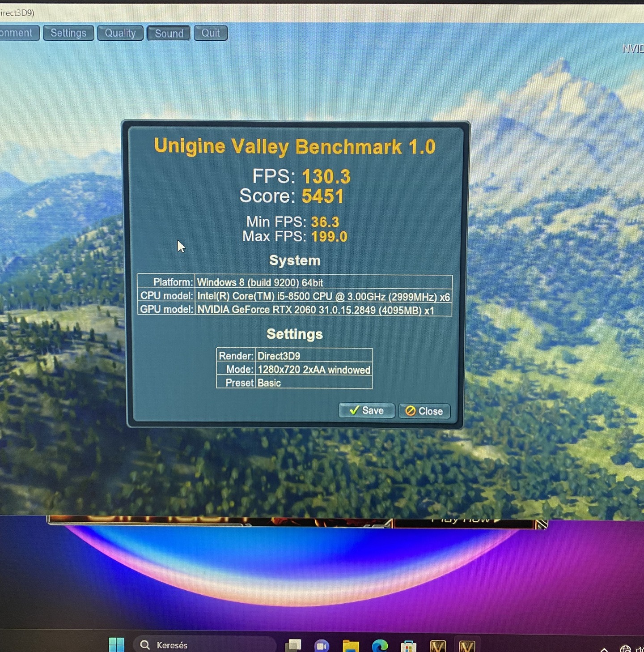Click the Unigine Valley Benchmark 1.0 title
This screenshot has width=644, height=652.
point(295,146)
